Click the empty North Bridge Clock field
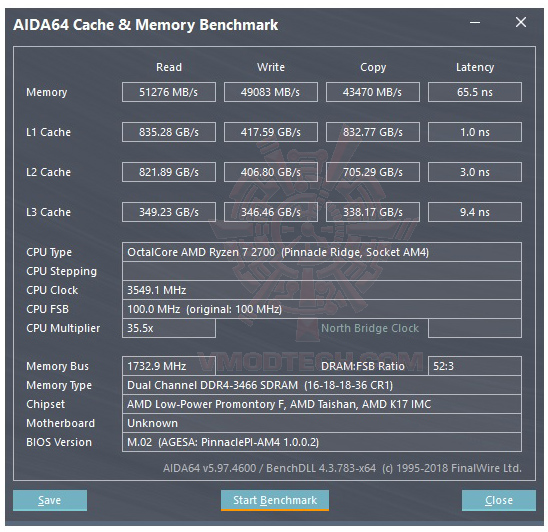548x532 pixels. (475, 328)
